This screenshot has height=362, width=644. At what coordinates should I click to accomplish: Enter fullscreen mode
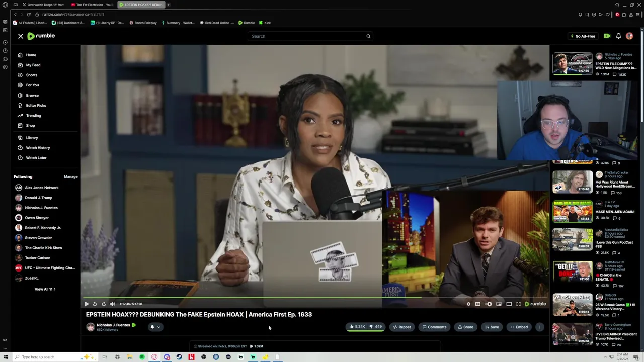pos(518,304)
